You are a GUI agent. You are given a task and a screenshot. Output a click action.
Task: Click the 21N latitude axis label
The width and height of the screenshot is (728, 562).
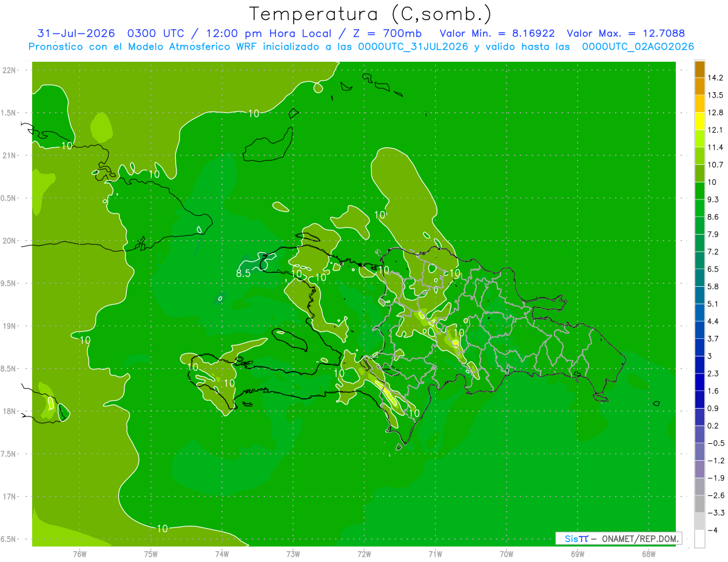point(10,155)
